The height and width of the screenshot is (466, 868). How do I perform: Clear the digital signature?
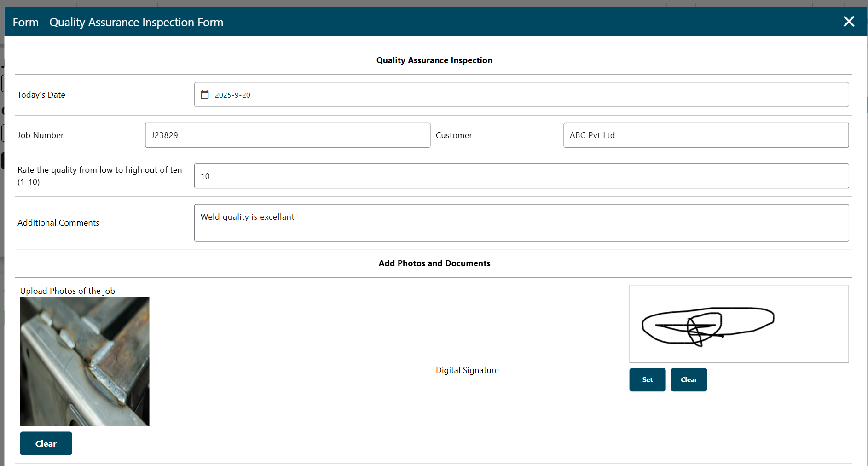[x=689, y=379]
